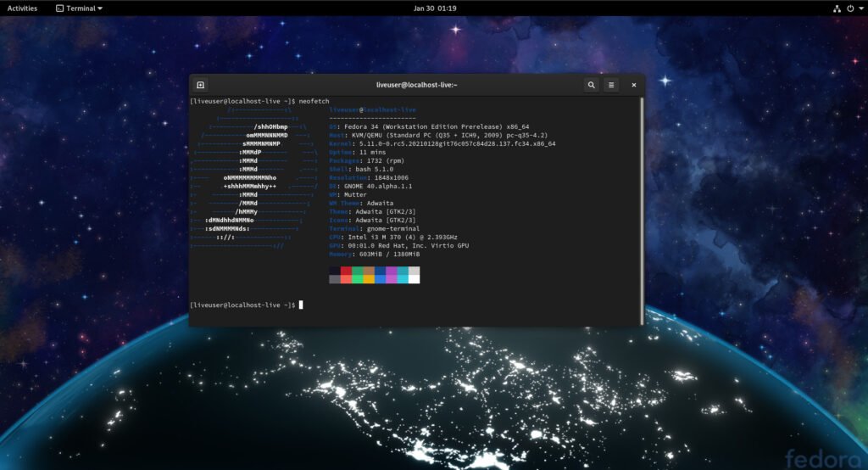The image size is (868, 470).
Task: Click the DE value 'GNOME 40.alpha.1.1'
Action: point(378,187)
